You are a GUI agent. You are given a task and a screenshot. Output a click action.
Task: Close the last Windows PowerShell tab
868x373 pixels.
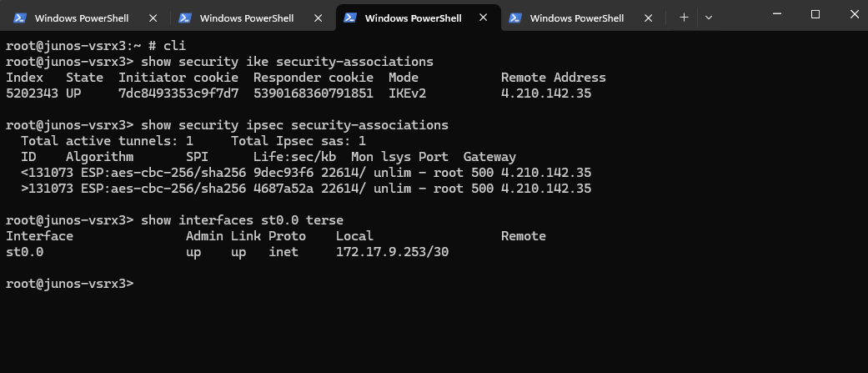click(648, 18)
